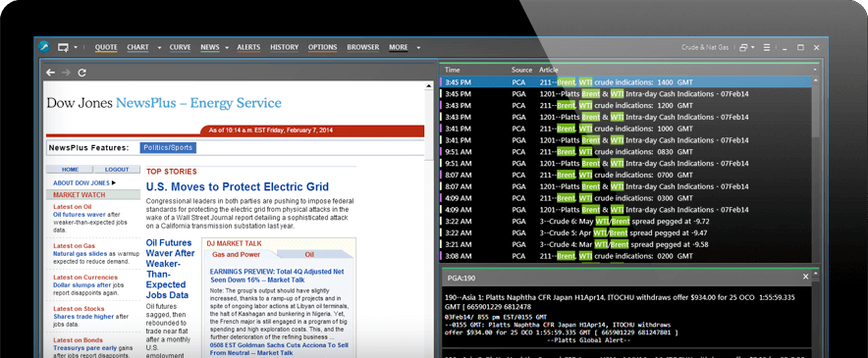Click the MORE menu item
Viewport: 868px width, 358px height.
coord(399,48)
